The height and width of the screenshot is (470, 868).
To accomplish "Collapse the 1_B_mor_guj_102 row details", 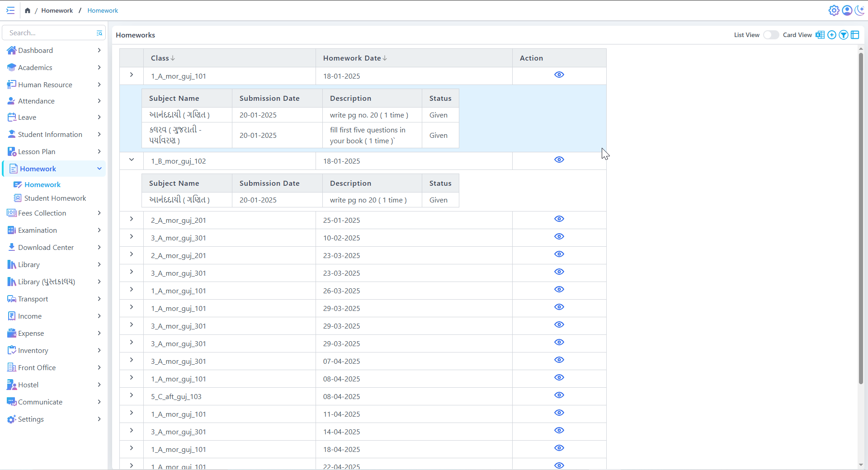I will pyautogui.click(x=132, y=160).
